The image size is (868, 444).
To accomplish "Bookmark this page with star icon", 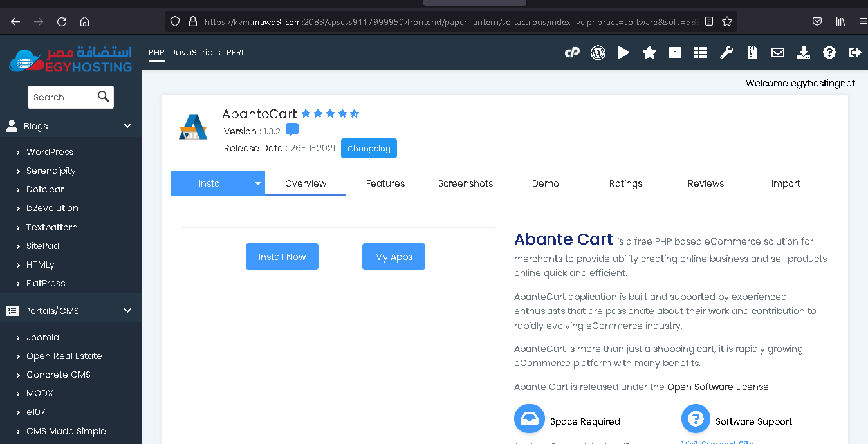I will click(727, 21).
